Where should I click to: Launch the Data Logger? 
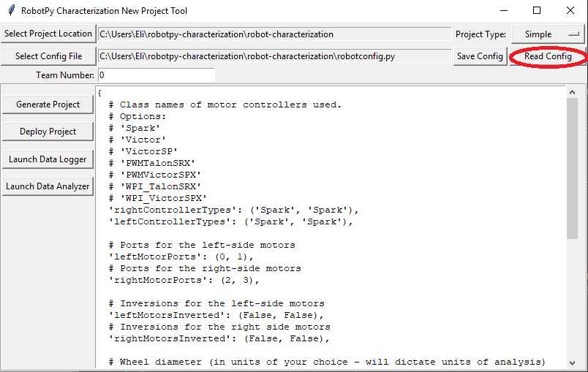pyautogui.click(x=48, y=159)
